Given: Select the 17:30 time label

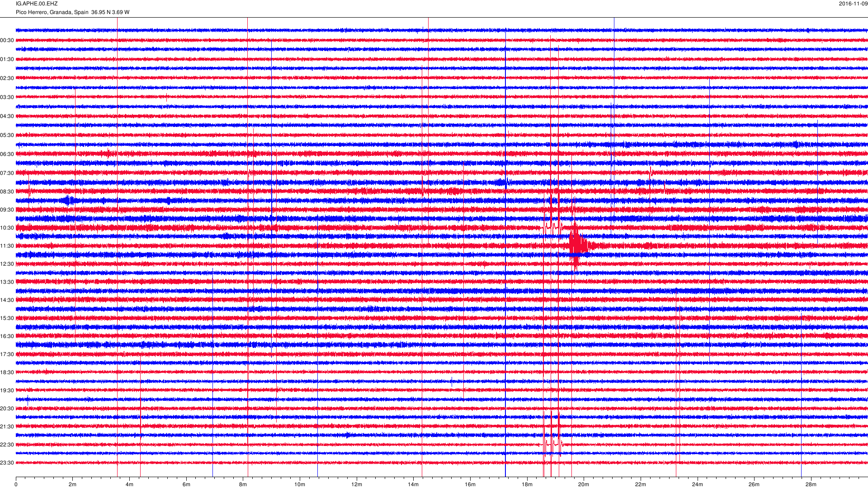Looking at the screenshot, I should click(x=7, y=354).
